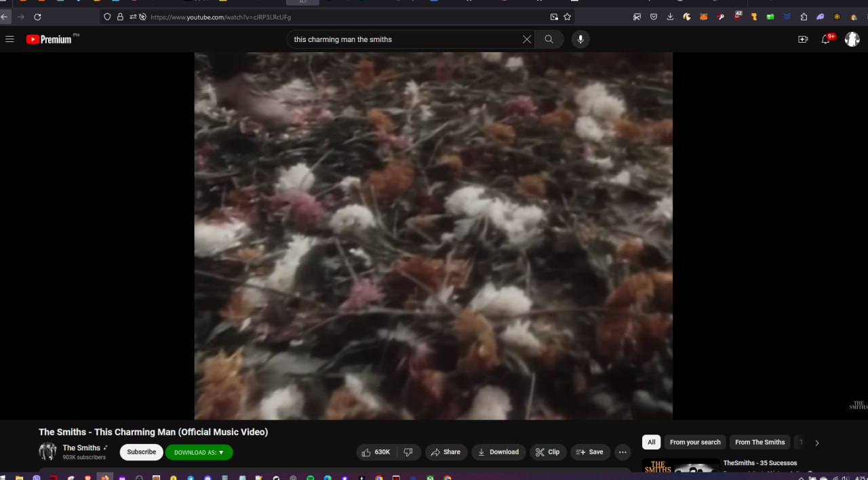The image size is (868, 480).
Task: Open the tracking protection shield
Action: [107, 17]
